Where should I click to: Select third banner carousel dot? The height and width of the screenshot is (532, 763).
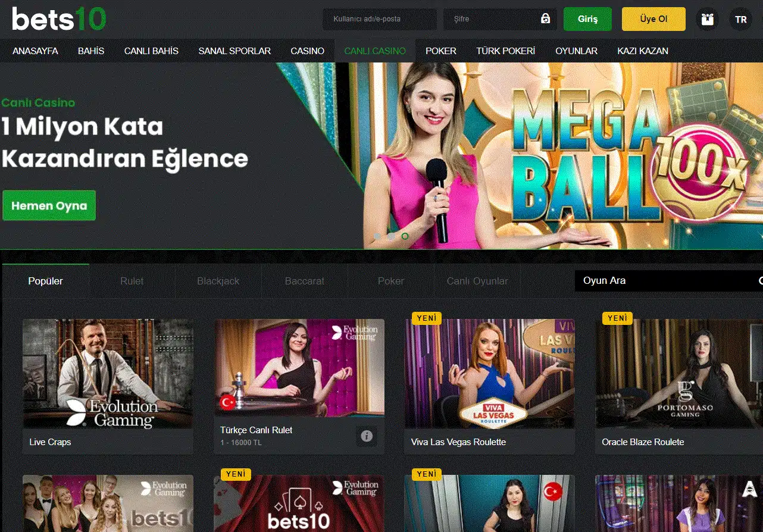coord(405,236)
